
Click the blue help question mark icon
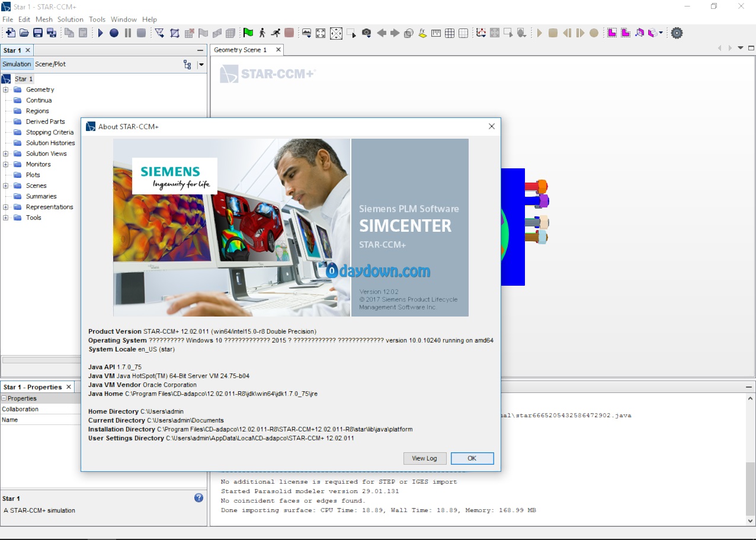tap(198, 498)
